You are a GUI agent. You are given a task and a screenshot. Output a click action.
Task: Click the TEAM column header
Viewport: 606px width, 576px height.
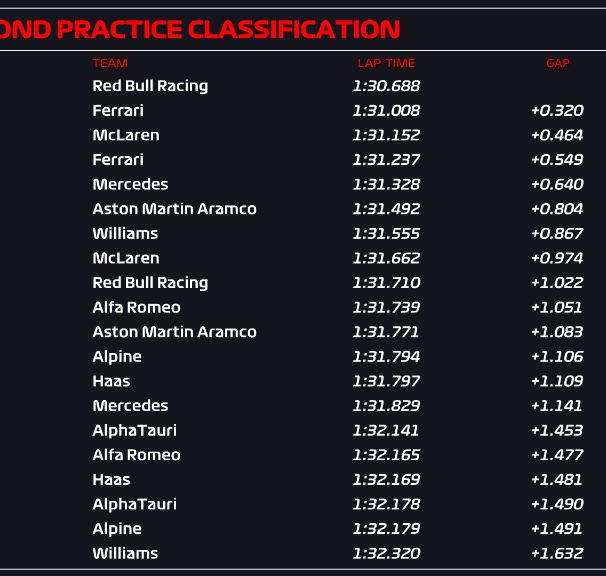pyautogui.click(x=110, y=63)
